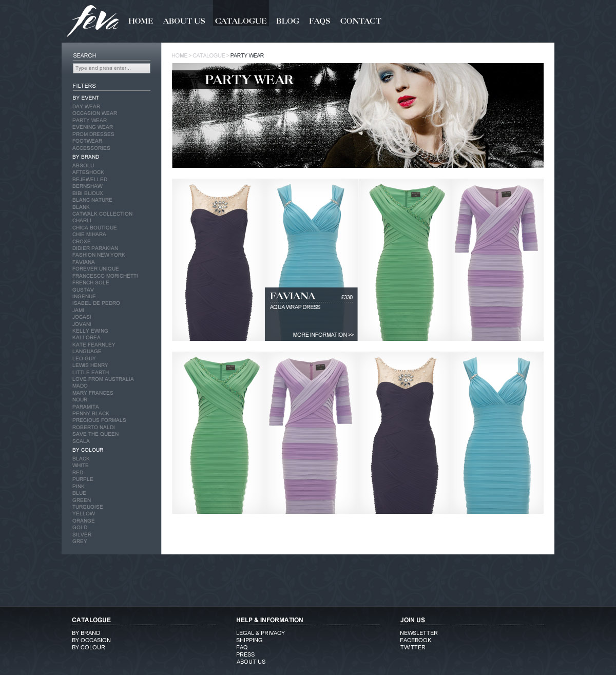
Task: Filter by Turquoise colour
Action: (87, 507)
